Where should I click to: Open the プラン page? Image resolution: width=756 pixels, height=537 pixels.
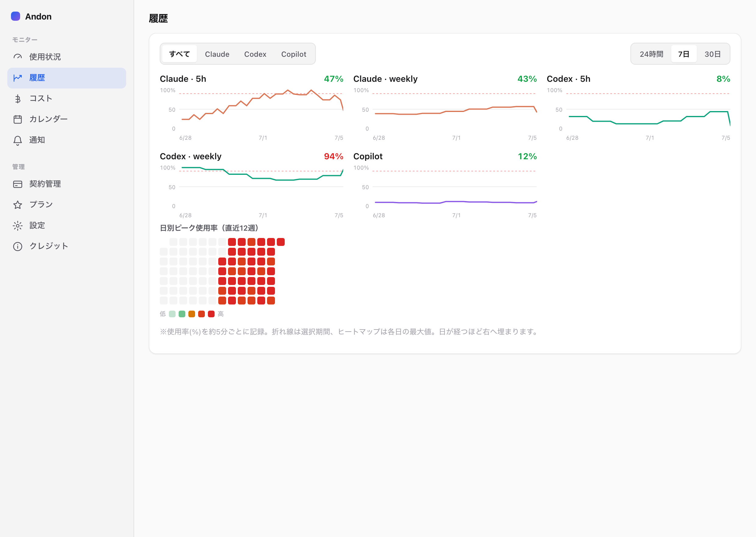coord(67,205)
